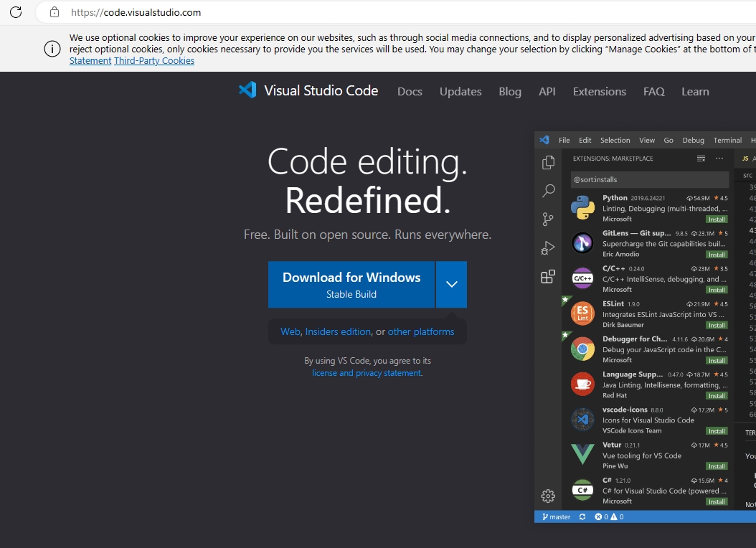Click Install for the C# extension
The image size is (756, 548).
click(x=717, y=501)
